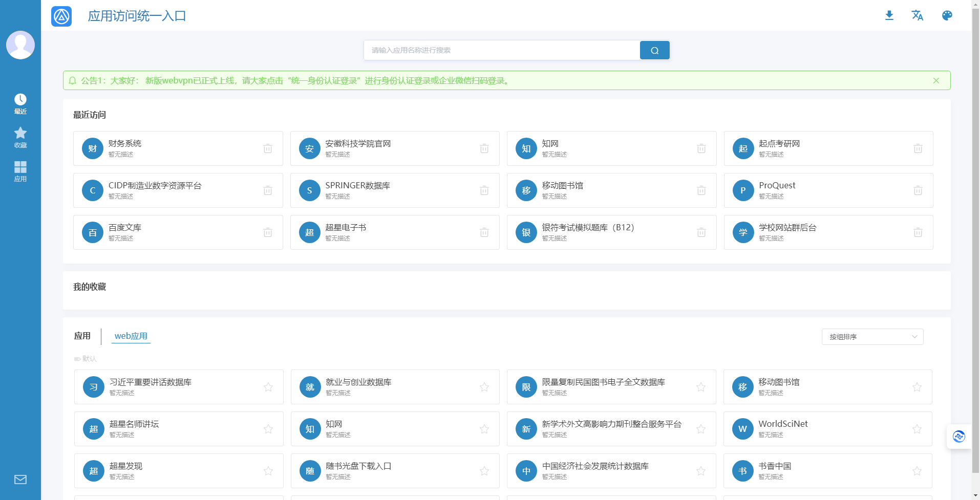Star the WorldSciNet application
Screen dimensions: 980x500
917,429
